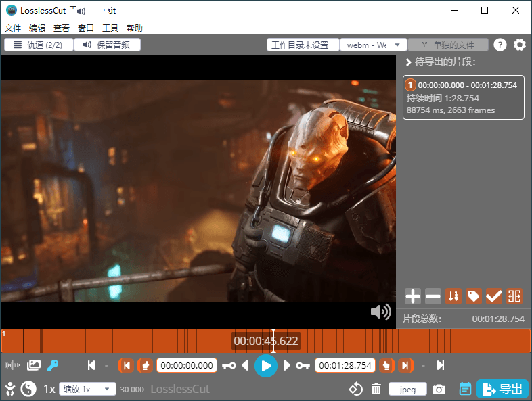Viewport: 532px width, 401px height.
Task: Capture a snapshot with camera icon
Action: coord(439,390)
